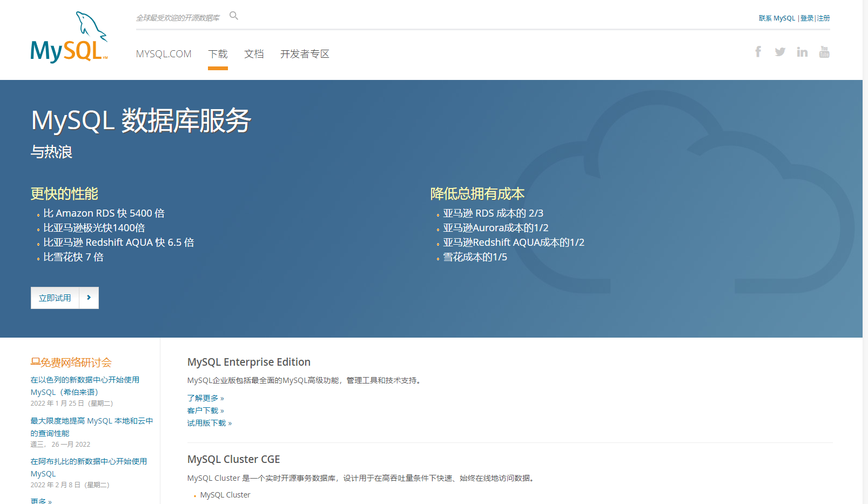Image resolution: width=868 pixels, height=504 pixels.
Task: Open the 客户下载 link
Action: (x=205, y=410)
